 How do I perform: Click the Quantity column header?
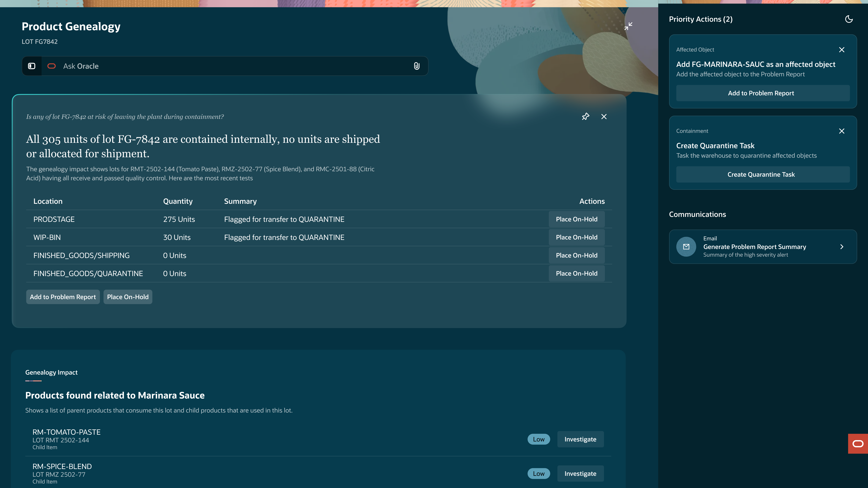tap(178, 201)
